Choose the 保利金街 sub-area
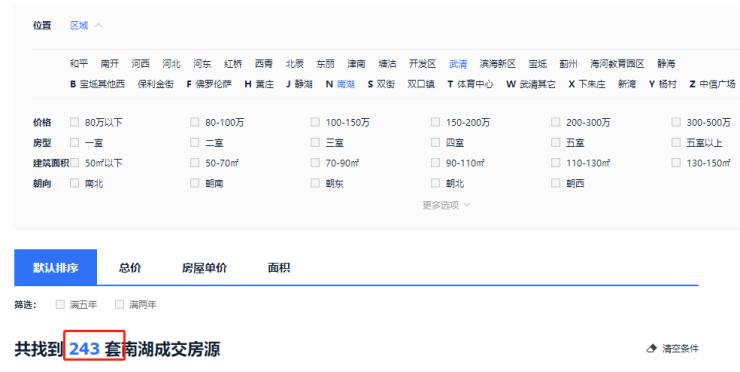The image size is (740, 372). point(156,84)
